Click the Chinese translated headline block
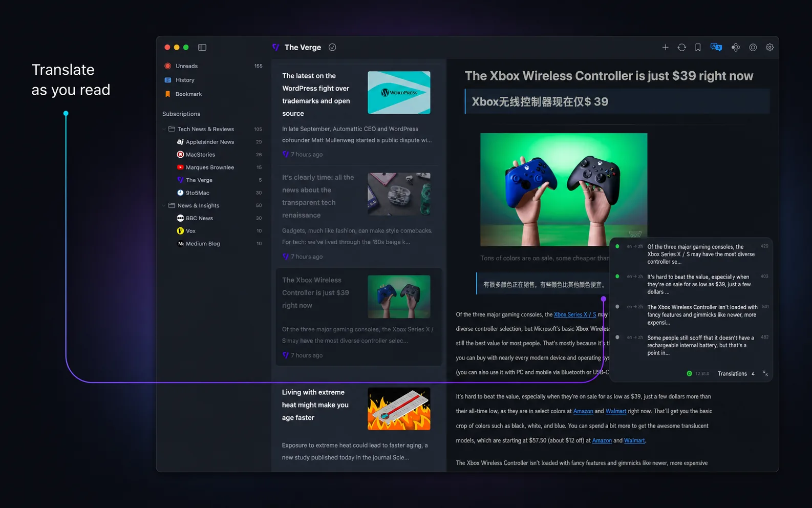The width and height of the screenshot is (812, 508). pyautogui.click(x=617, y=101)
